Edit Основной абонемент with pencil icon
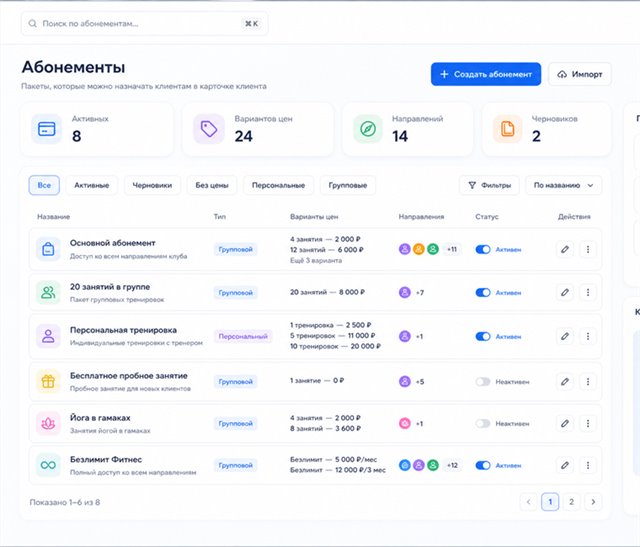Image resolution: width=640 pixels, height=547 pixels. click(565, 249)
